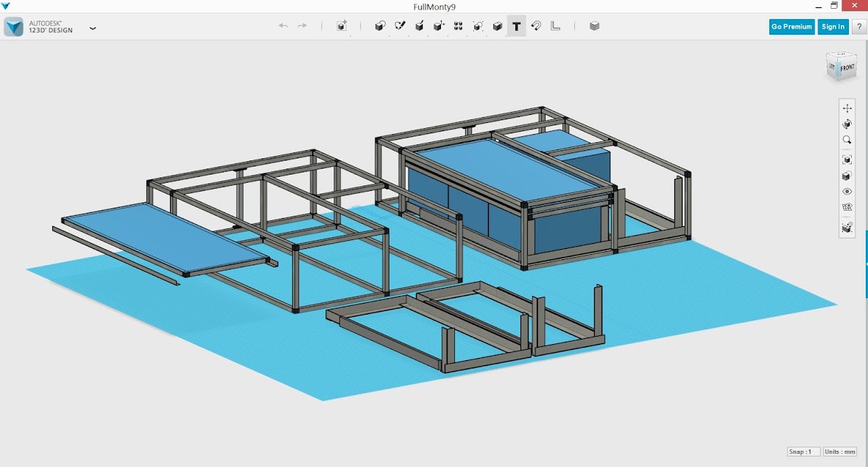Click the Sign In button
The width and height of the screenshot is (868, 467).
click(x=833, y=27)
